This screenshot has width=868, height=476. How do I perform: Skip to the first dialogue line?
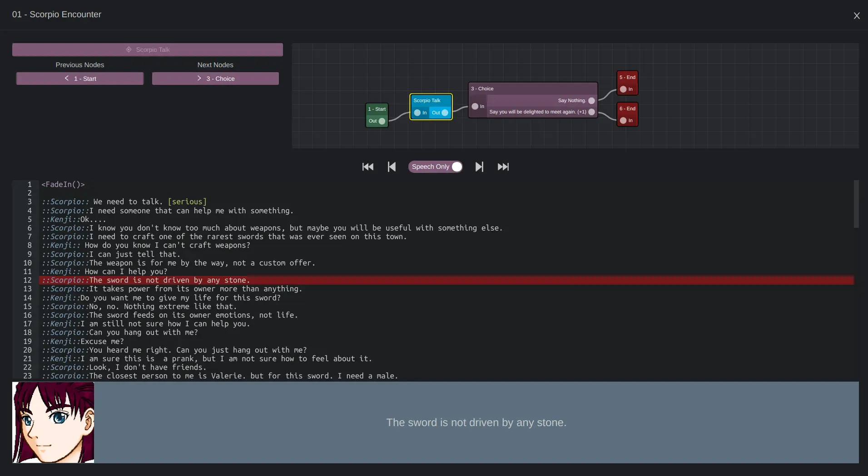368,167
